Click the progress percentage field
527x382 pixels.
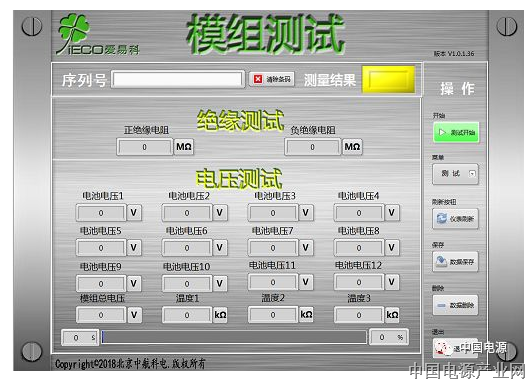tap(389, 337)
